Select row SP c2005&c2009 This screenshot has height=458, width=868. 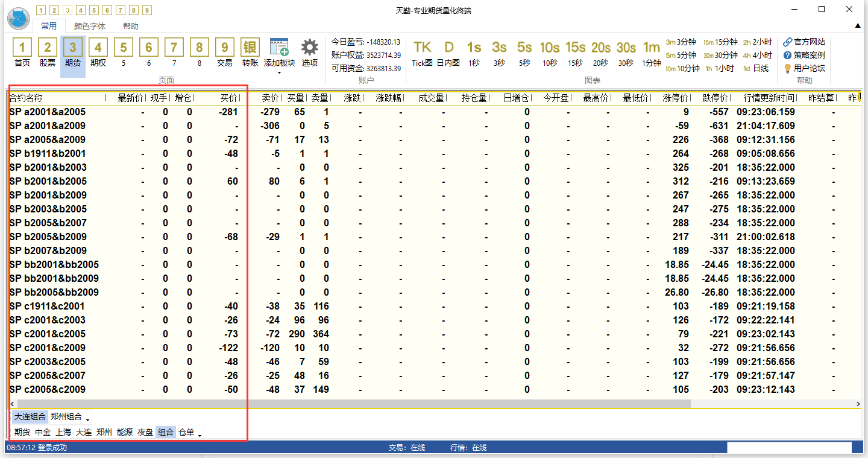(435, 389)
